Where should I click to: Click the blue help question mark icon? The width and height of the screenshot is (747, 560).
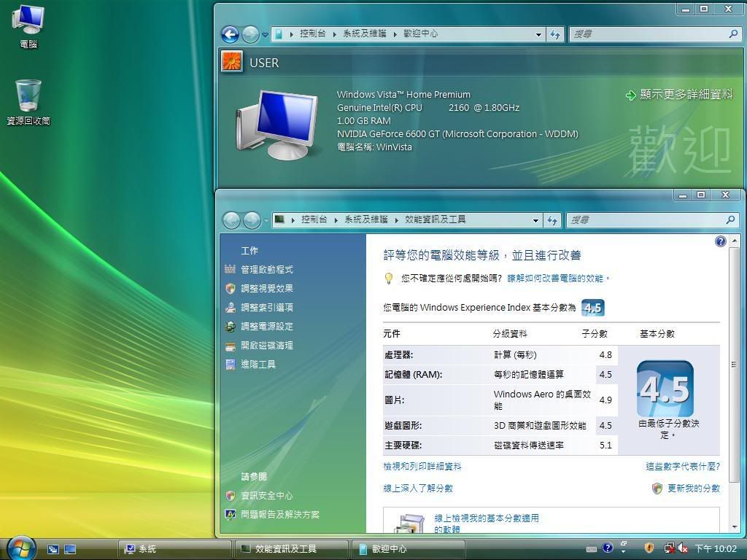(720, 241)
